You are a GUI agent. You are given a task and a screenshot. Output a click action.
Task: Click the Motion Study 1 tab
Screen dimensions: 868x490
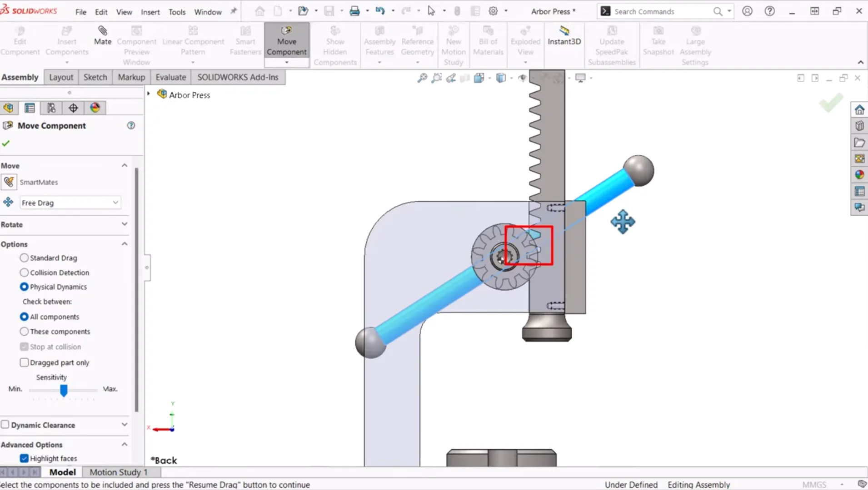(118, 472)
